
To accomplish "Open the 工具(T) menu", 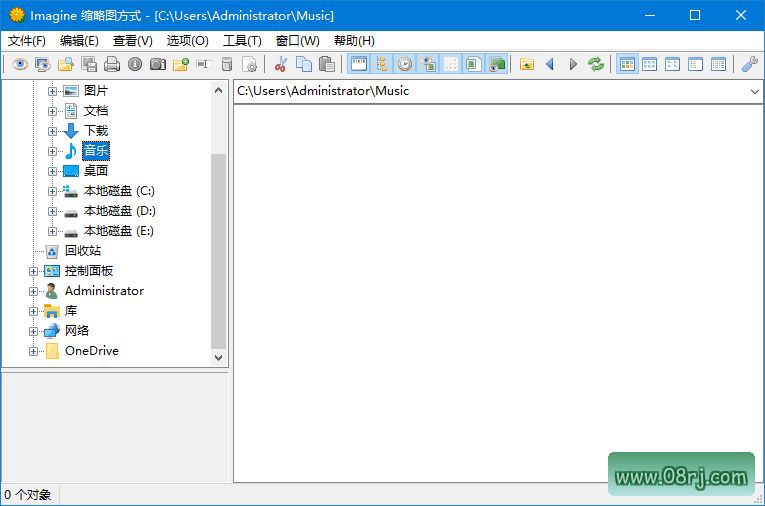I will [242, 41].
